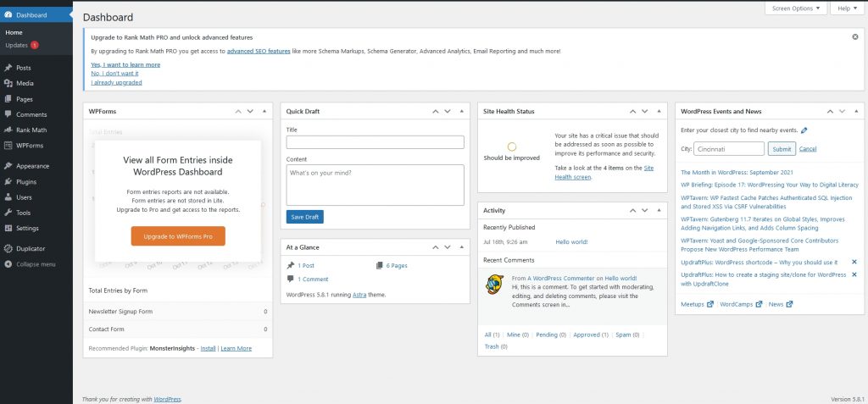Toggle the Quick Draft panel collapse arrow

point(461,111)
